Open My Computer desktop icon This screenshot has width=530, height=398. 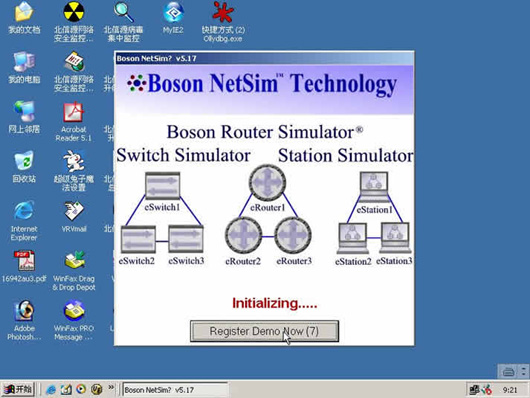click(x=24, y=68)
